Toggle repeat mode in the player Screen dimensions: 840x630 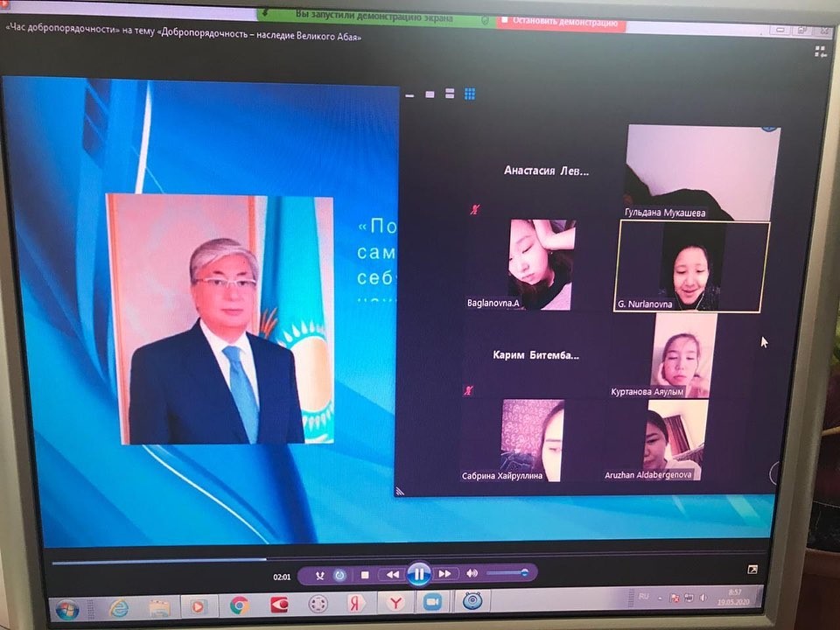(x=339, y=576)
